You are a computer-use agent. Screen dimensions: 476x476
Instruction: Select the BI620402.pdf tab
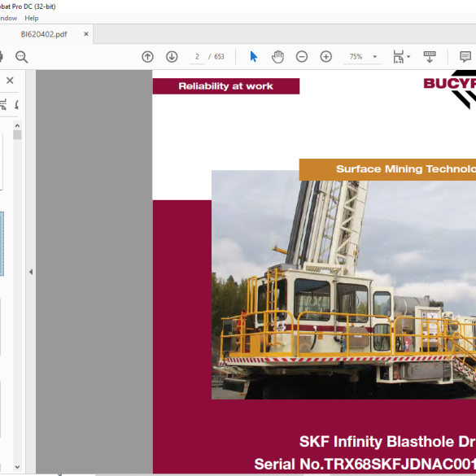pyautogui.click(x=44, y=34)
